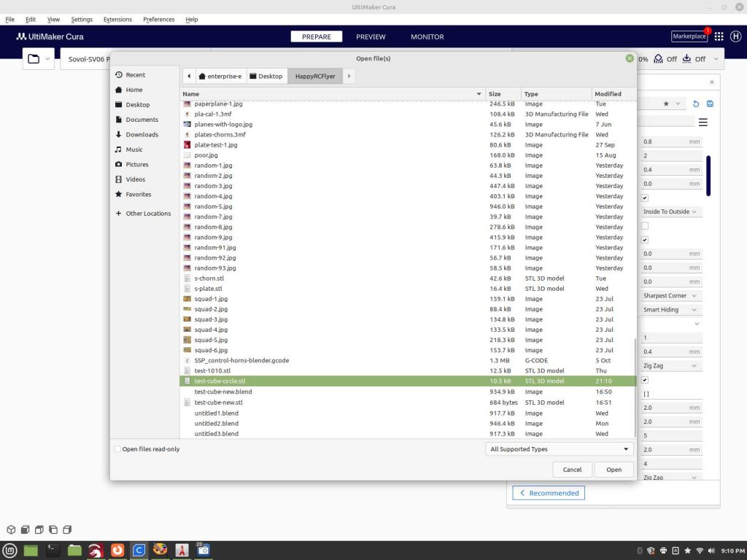This screenshot has width=747, height=560.
Task: Toggle the checked checkbox directly above Inside To Outside
Action: 645,198
